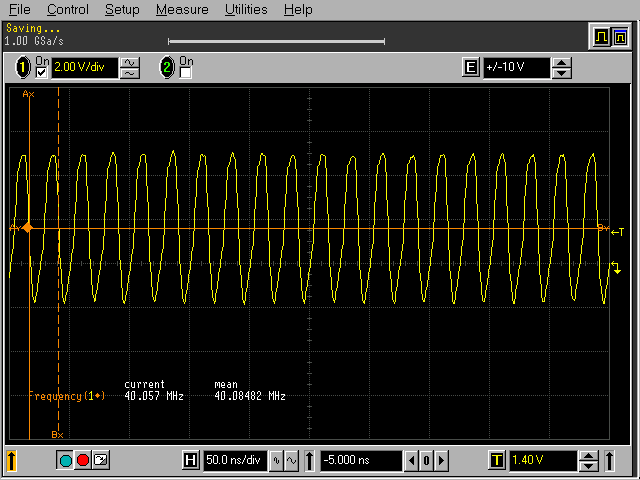
Task: Open the horizontal H setup button
Action: click(191, 460)
